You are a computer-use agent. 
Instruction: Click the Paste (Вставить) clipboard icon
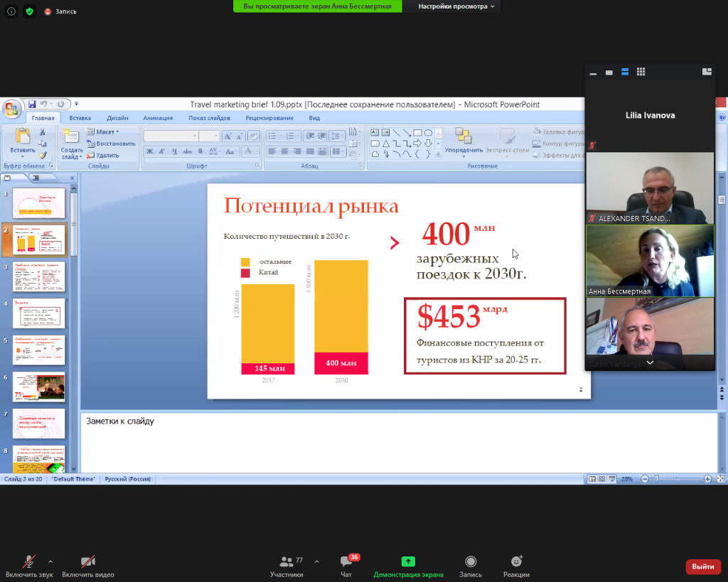coord(22,137)
